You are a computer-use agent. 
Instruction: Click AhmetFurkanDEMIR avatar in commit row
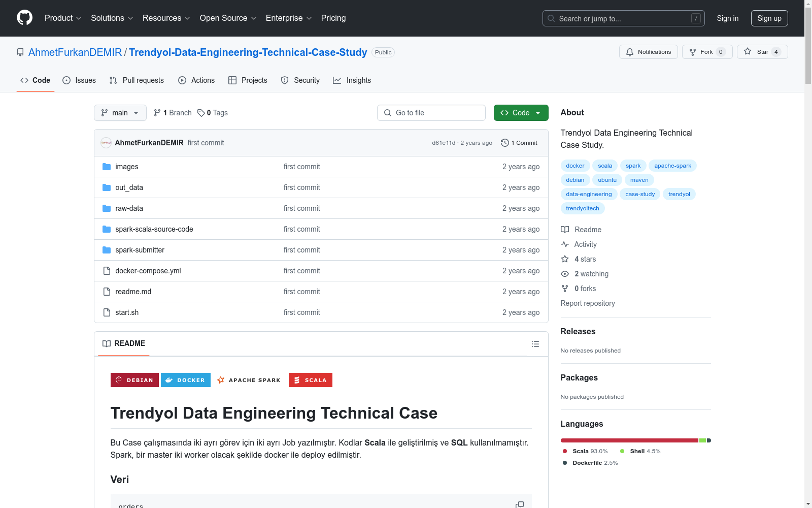(106, 143)
